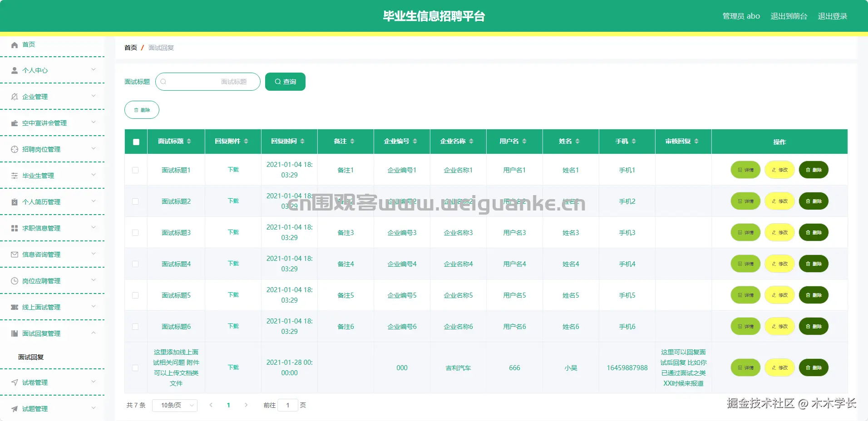868x421 pixels.
Task: Check the row for 面试标题1
Action: [x=135, y=170]
